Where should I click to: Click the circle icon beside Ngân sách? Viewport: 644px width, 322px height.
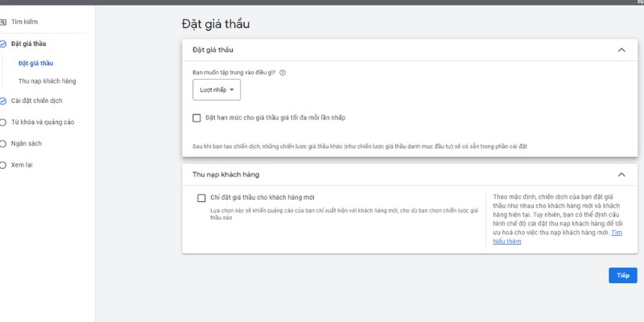coord(2,143)
